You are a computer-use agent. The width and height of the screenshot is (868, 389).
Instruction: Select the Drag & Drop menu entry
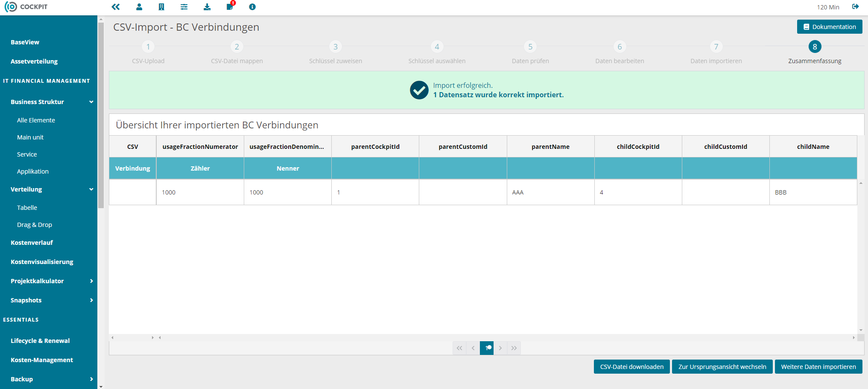(x=35, y=225)
